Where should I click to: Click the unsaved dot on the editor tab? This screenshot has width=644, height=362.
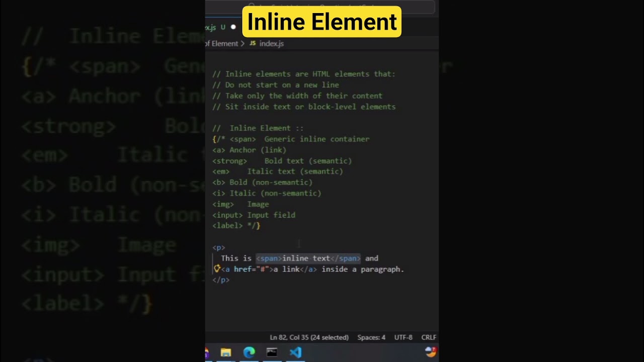(233, 27)
